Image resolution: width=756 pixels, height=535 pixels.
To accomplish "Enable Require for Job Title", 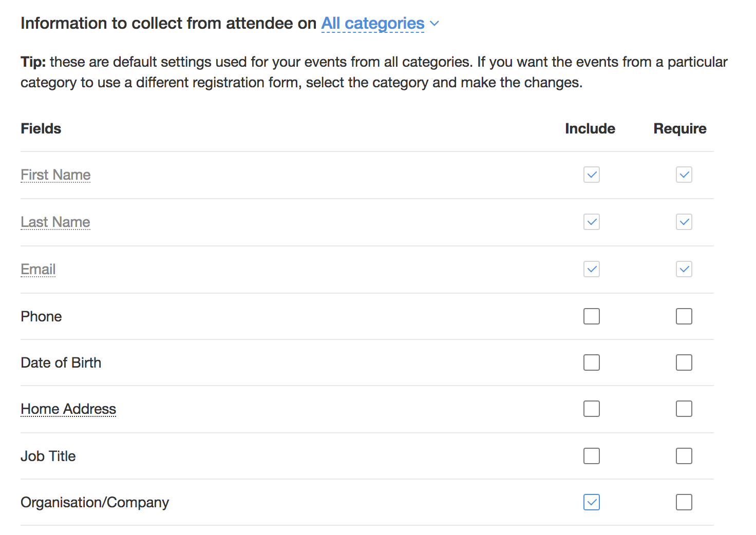I will pyautogui.click(x=684, y=456).
